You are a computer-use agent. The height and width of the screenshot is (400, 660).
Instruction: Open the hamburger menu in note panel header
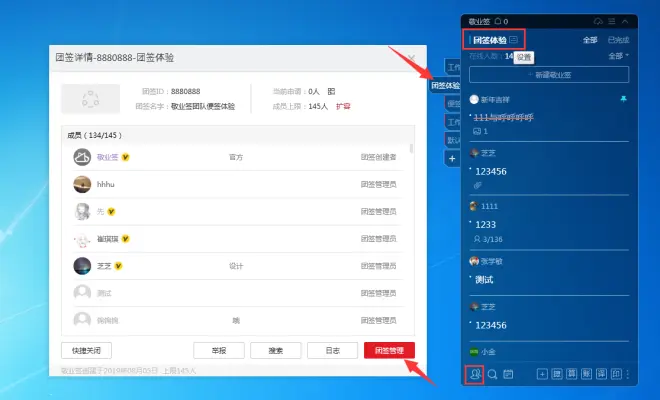(612, 21)
